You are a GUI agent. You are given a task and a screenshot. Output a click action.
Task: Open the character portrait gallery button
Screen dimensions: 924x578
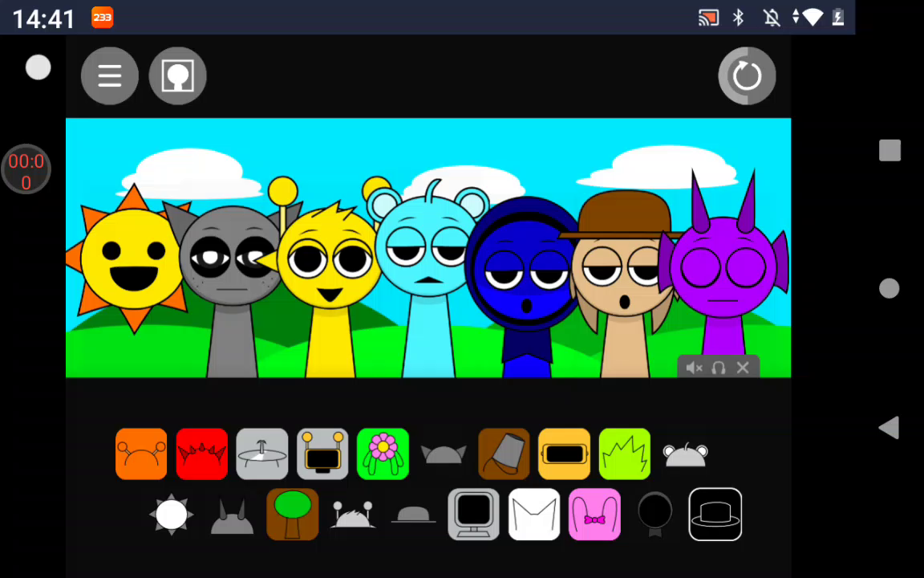coord(177,76)
